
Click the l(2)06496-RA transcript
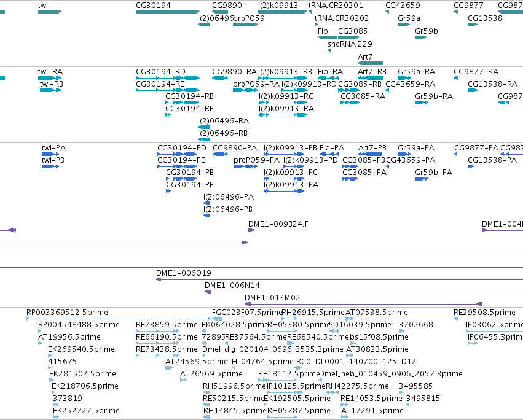coord(204,127)
